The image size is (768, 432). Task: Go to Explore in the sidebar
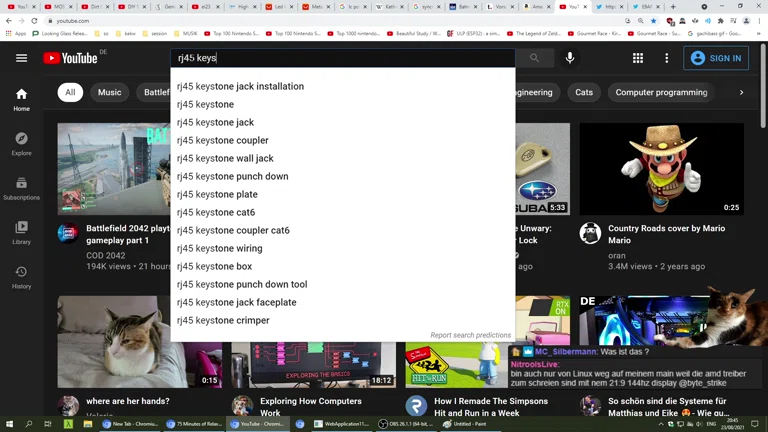tap(21, 144)
